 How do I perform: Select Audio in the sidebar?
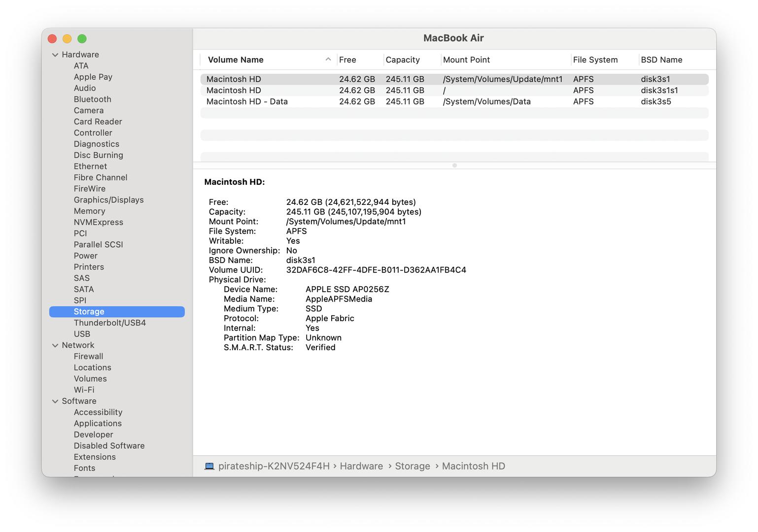[85, 88]
